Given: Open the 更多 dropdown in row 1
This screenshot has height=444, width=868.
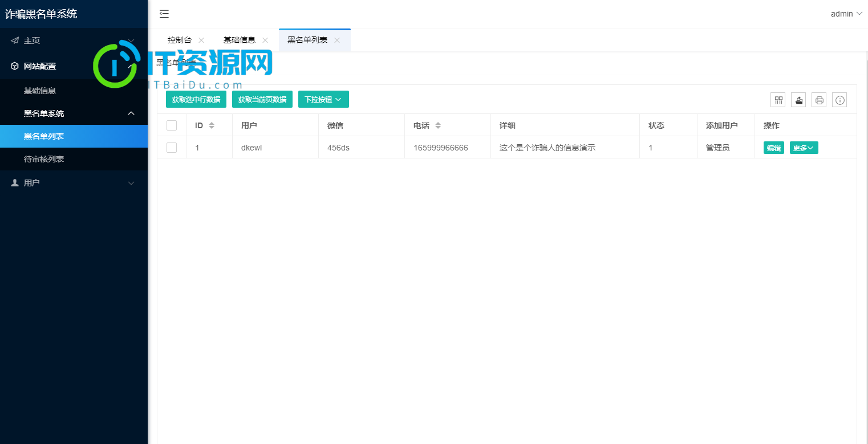Looking at the screenshot, I should (x=804, y=148).
